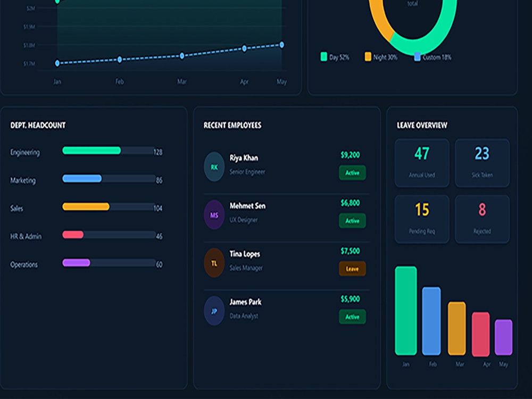Click the Senior Engineer role text
The width and height of the screenshot is (532, 399).
click(x=247, y=172)
